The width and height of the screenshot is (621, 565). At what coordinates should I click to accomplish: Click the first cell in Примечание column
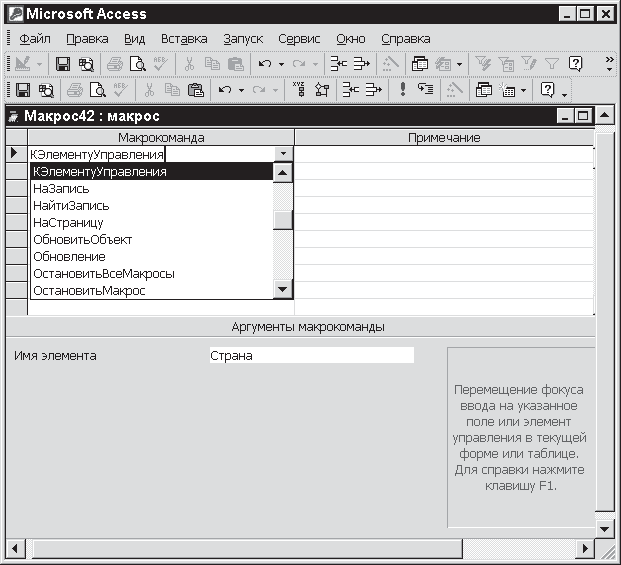[x=444, y=155]
